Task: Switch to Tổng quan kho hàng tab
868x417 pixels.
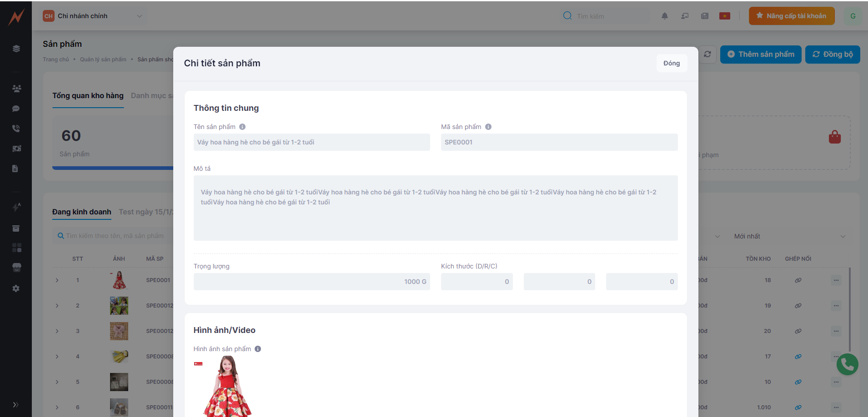Action: (x=88, y=95)
